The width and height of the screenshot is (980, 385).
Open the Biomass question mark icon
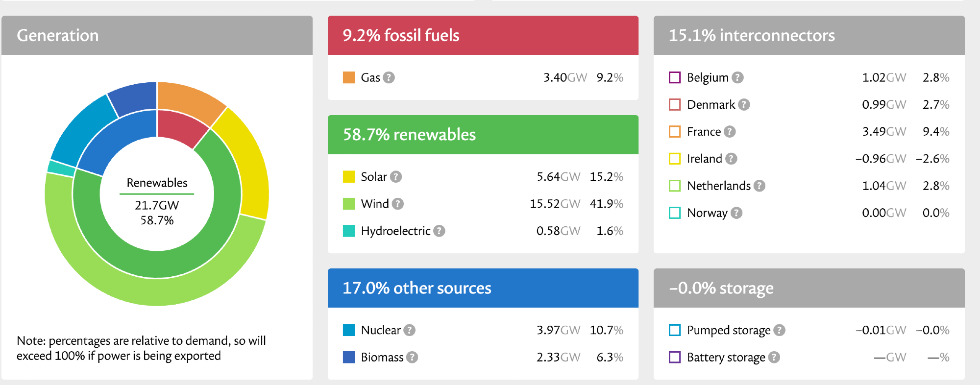[x=412, y=357]
